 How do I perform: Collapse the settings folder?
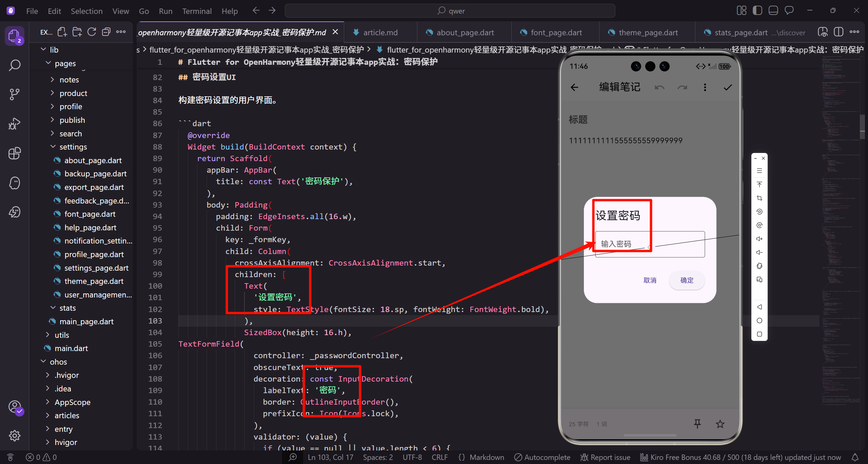click(x=73, y=147)
